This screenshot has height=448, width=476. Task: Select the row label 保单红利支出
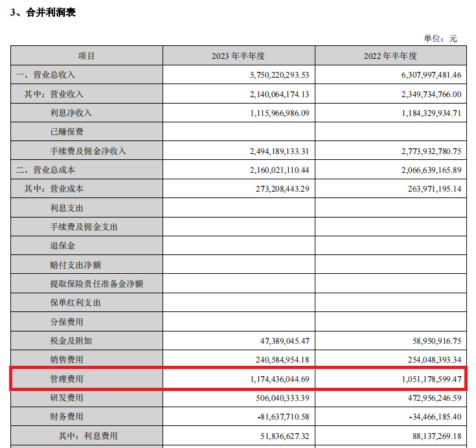point(75,302)
